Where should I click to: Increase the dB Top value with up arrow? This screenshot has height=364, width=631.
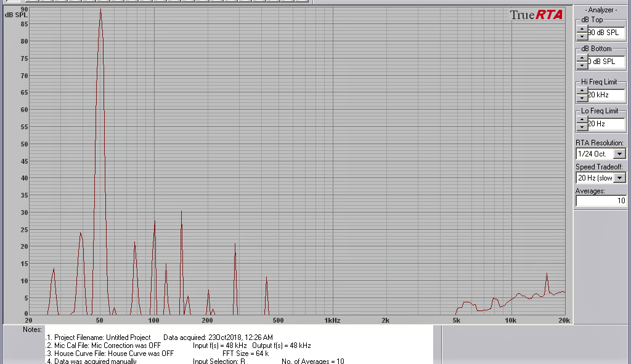pos(582,29)
